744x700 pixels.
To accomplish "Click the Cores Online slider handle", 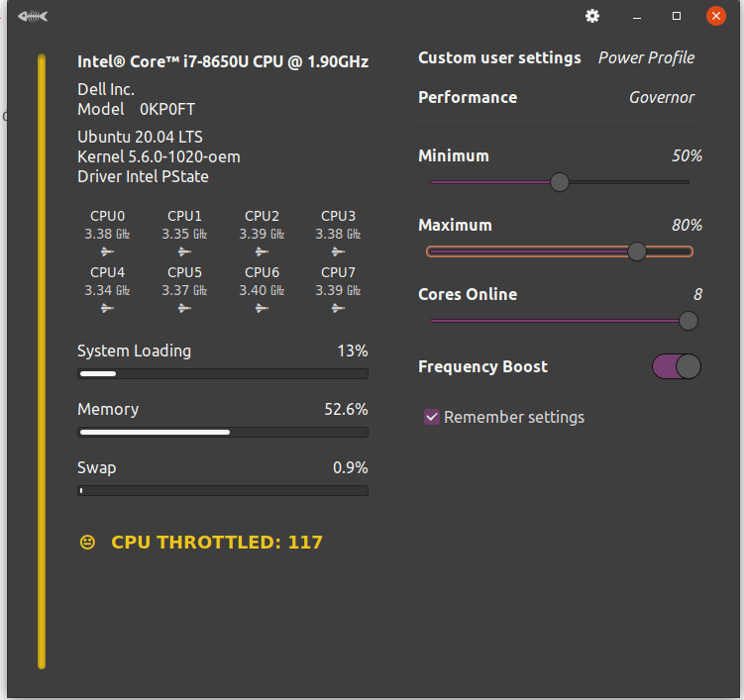I will [x=689, y=321].
